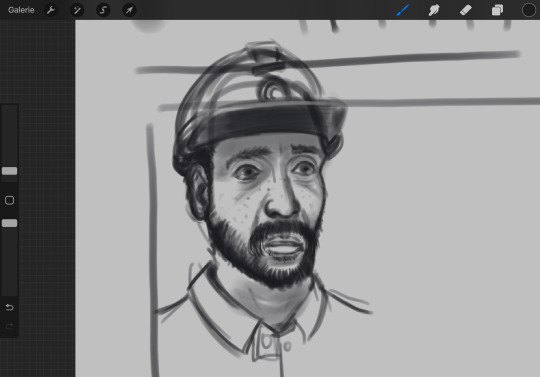Image resolution: width=540 pixels, height=377 pixels.
Task: Tap the square Modify button in sidebar
Action: 9,200
